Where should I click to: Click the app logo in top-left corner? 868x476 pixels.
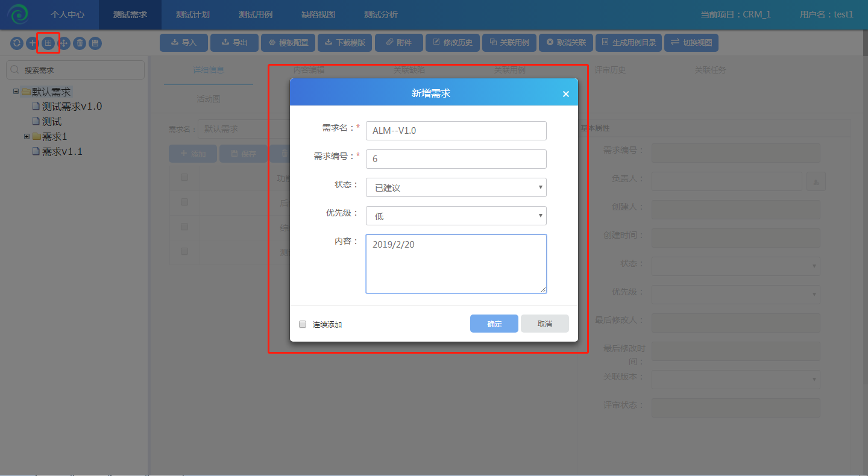click(x=18, y=14)
